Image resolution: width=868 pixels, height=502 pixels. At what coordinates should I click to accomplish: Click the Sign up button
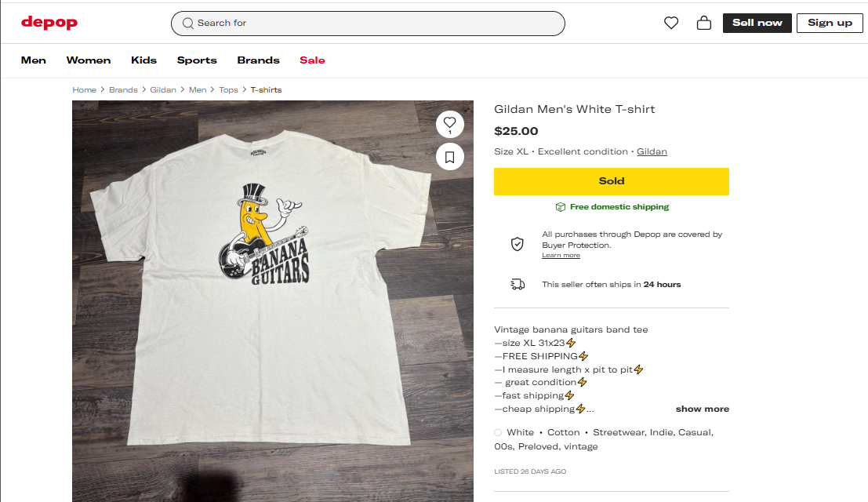pos(830,23)
